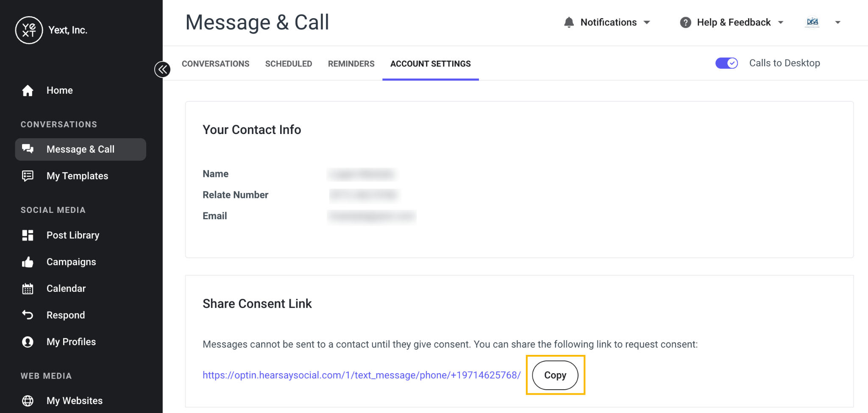Open the optin.hearsaysocial.com consent link

[362, 375]
